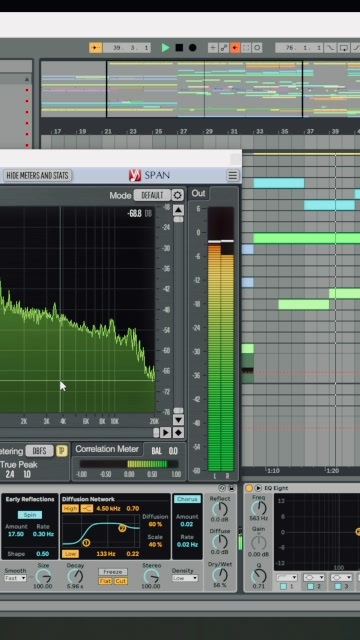Click the upper range slider handle in SPAN

[x=178, y=220]
